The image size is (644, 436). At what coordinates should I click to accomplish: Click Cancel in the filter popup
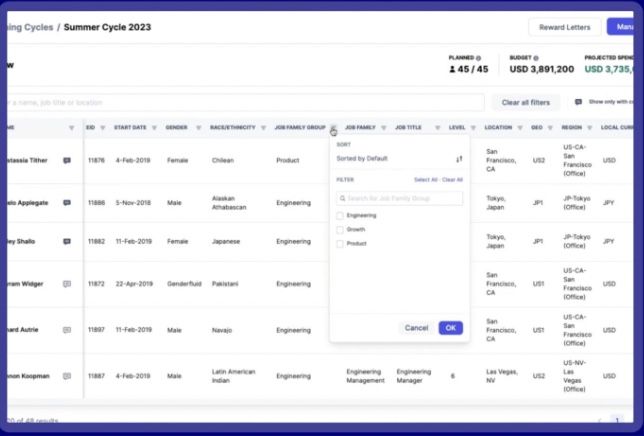point(416,328)
